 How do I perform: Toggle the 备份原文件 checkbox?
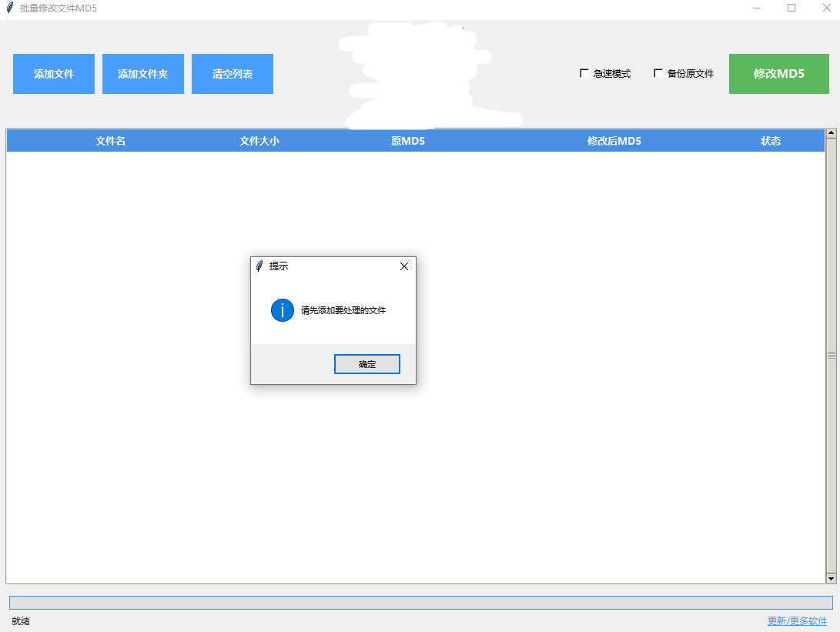[658, 74]
